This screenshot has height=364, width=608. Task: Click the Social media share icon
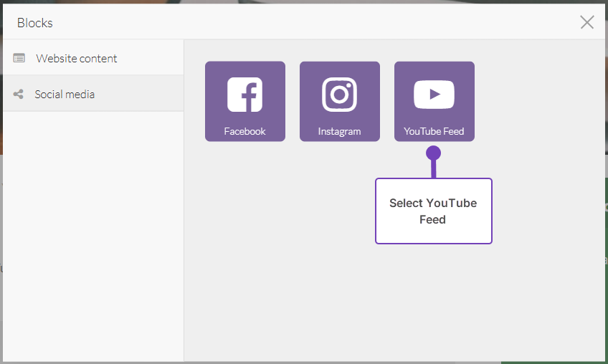19,94
